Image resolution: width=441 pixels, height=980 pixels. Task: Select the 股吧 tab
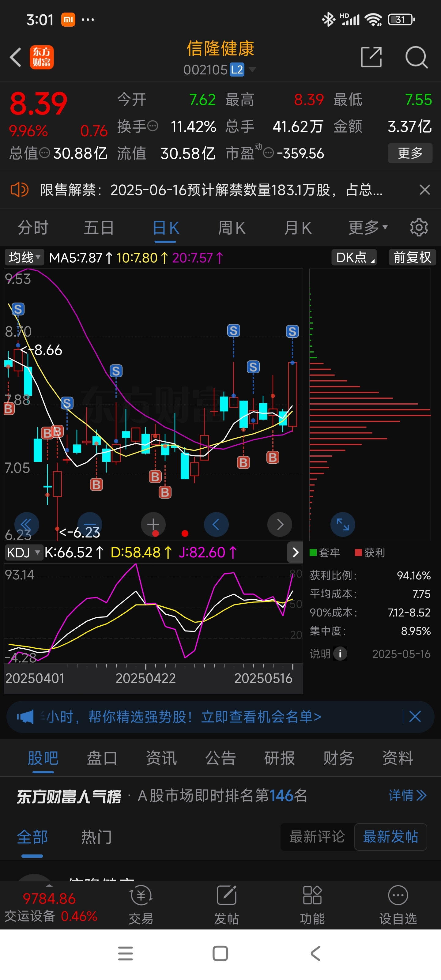[43, 758]
